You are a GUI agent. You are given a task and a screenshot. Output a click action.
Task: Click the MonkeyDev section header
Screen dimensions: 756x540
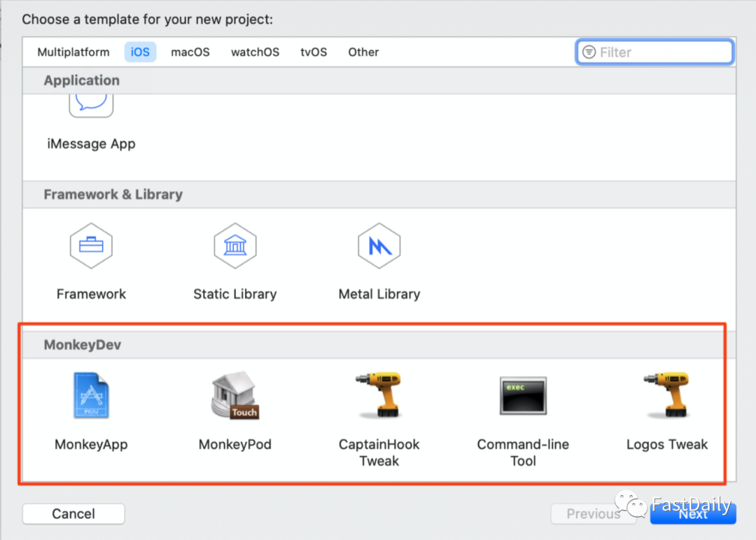[x=83, y=345]
